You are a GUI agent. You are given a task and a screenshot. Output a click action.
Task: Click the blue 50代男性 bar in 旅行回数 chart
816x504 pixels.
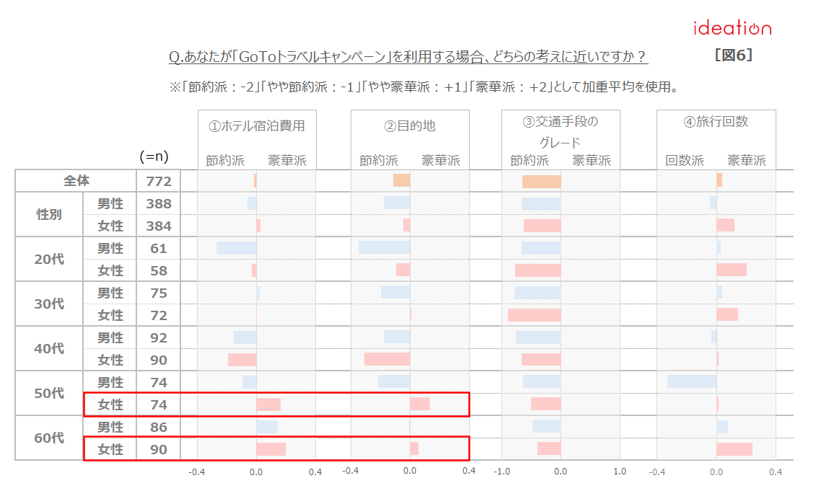click(x=692, y=381)
